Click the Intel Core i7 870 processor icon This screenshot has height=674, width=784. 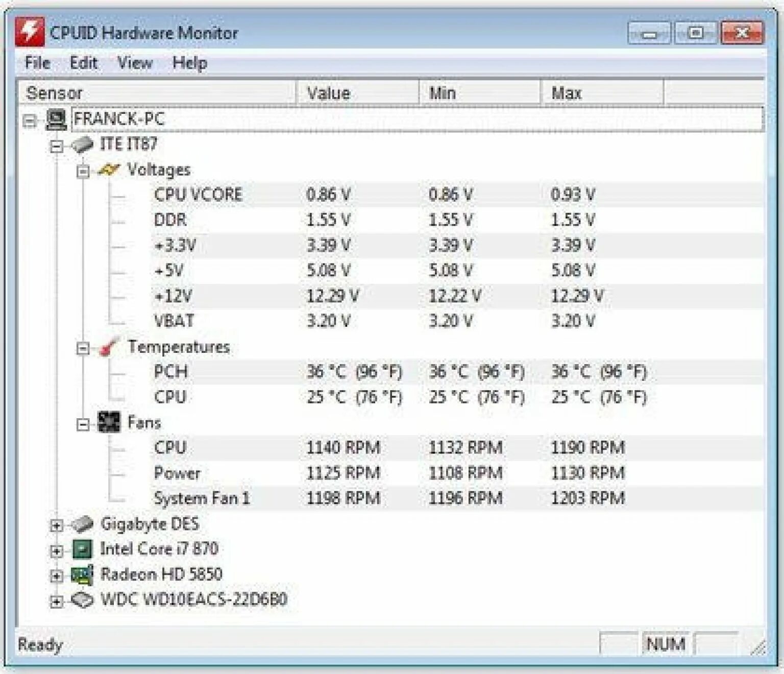82,549
